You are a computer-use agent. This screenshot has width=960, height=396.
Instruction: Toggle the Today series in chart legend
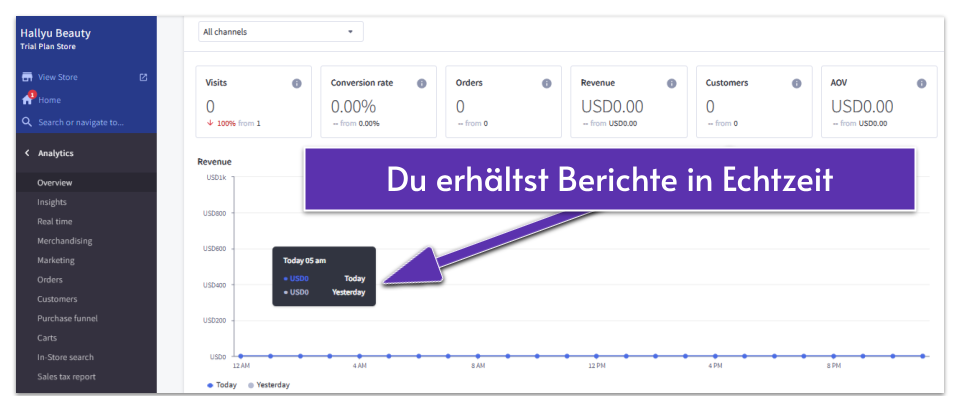[222, 385]
